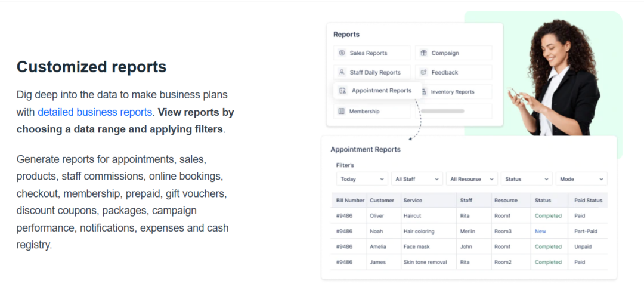Click the Compaign gift icon
Screen dimensions: 644x296
tap(423, 53)
